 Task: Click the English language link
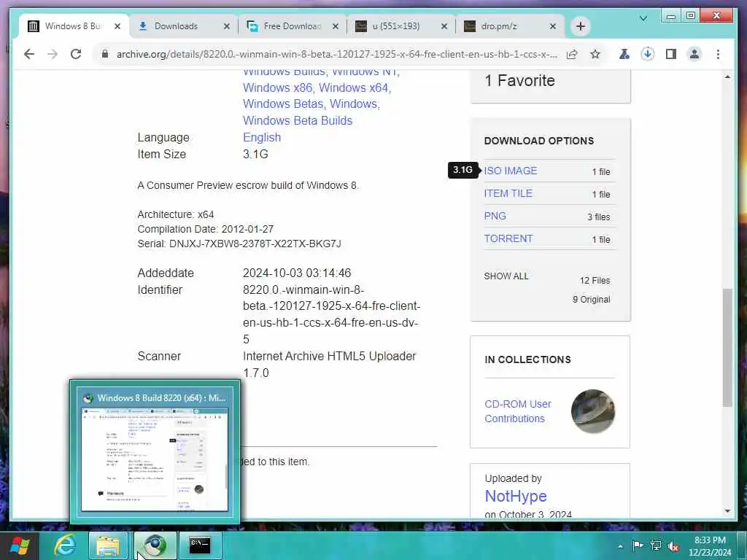point(262,137)
